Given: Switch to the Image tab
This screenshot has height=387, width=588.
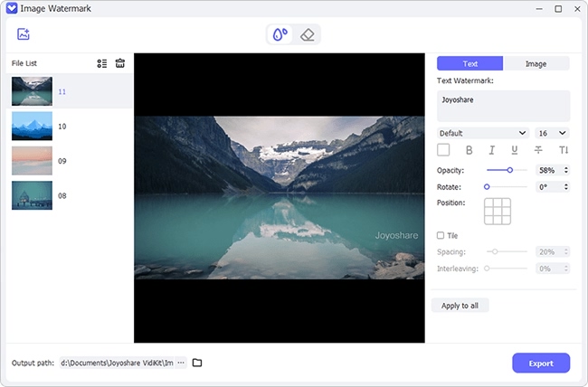Looking at the screenshot, I should [536, 64].
